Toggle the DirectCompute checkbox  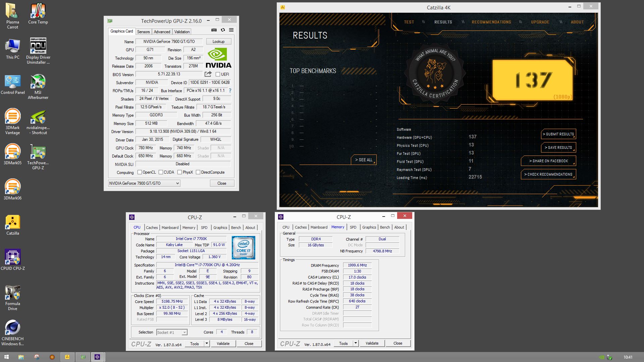coord(198,172)
